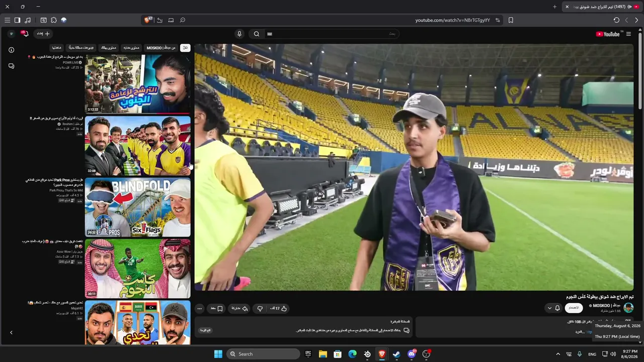
Task: Go to the YouTube home logo
Action: point(608,34)
